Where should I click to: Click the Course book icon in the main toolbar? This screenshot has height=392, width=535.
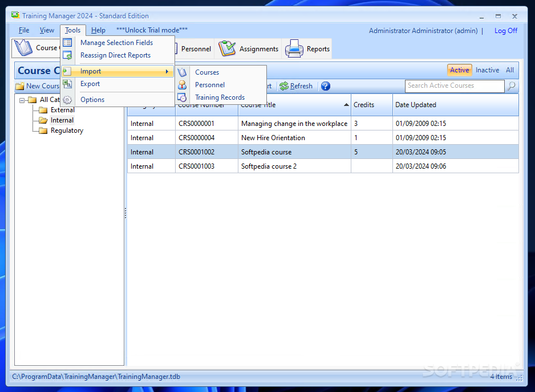coord(23,48)
